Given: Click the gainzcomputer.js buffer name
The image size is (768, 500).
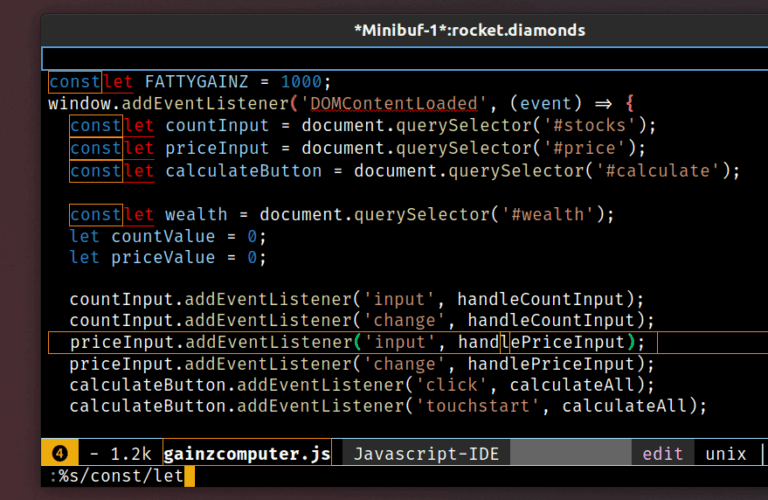Looking at the screenshot, I should click(247, 453).
